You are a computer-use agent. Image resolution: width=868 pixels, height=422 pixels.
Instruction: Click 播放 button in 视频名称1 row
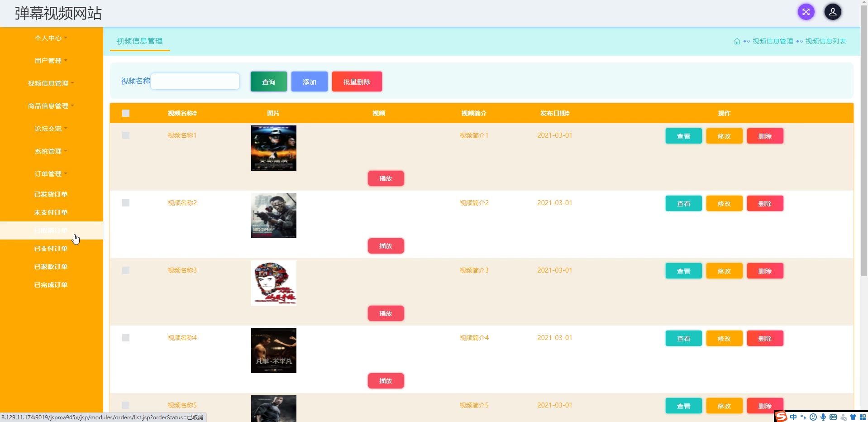[x=386, y=178]
